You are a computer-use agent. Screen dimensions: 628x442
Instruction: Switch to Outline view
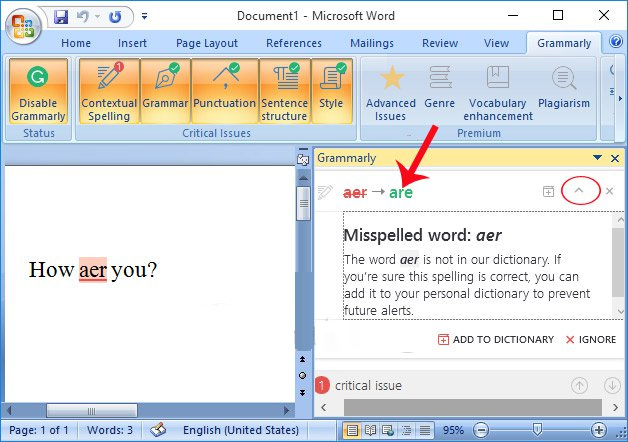pos(406,430)
